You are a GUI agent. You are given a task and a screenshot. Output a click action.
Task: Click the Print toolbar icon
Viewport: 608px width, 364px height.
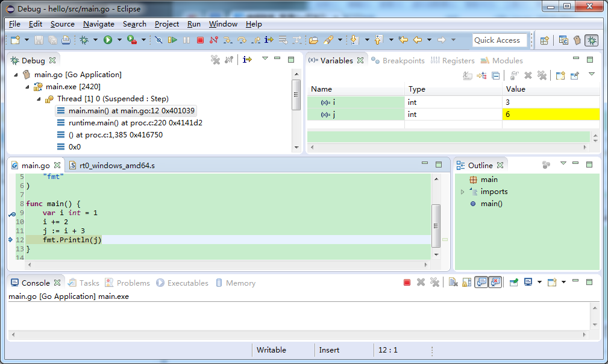click(x=66, y=40)
